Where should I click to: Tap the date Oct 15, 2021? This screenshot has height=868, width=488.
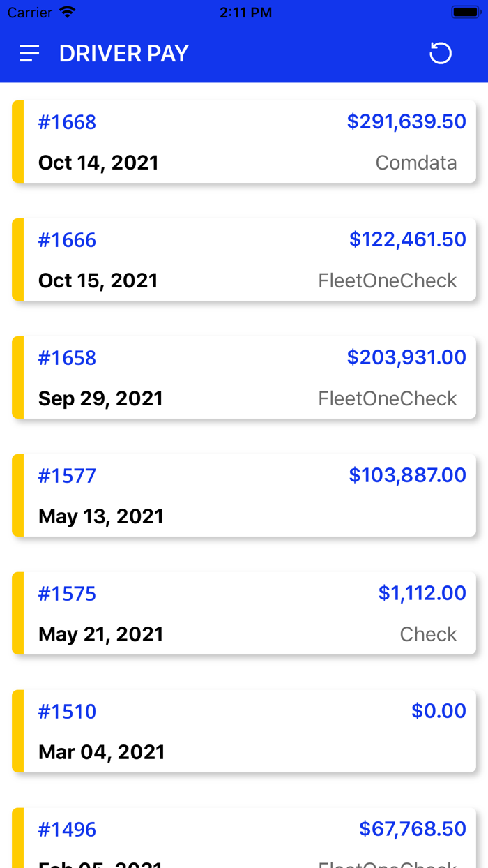[x=98, y=280]
